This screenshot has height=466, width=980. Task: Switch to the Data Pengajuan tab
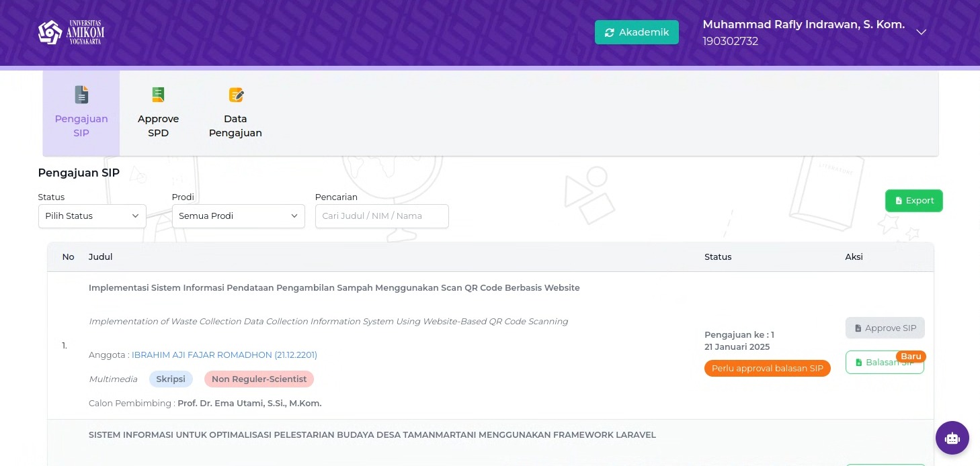point(235,113)
